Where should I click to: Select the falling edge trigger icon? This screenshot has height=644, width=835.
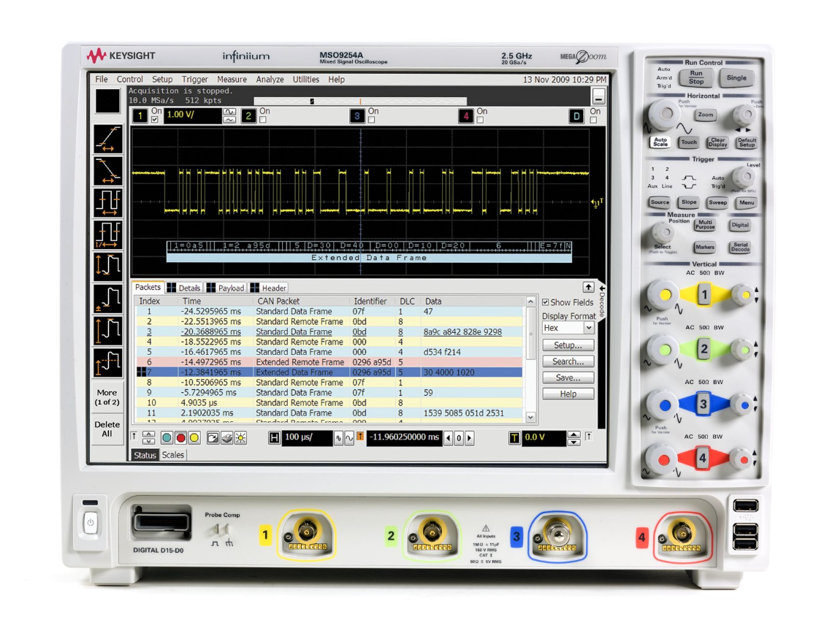(107, 172)
